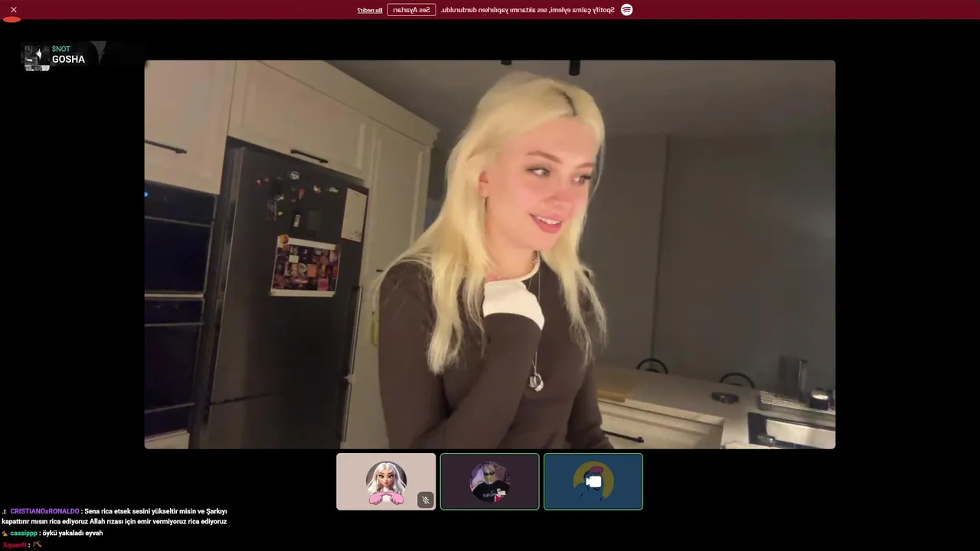Click the badge icon before CRISTIANOxRONALDO
The height and width of the screenshot is (551, 980).
click(5, 511)
